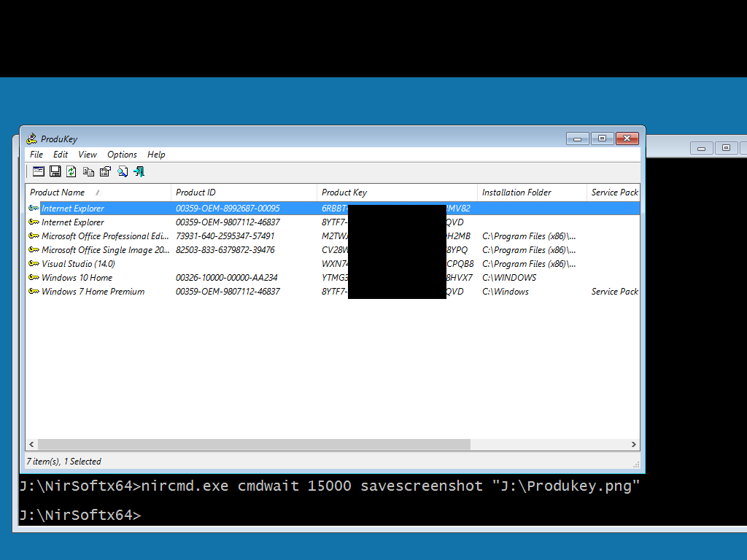Sort by the Product Name column header

click(x=58, y=192)
